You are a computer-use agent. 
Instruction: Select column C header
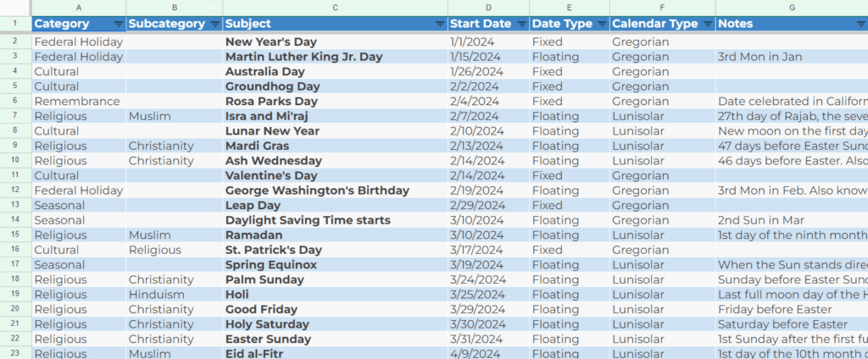336,8
